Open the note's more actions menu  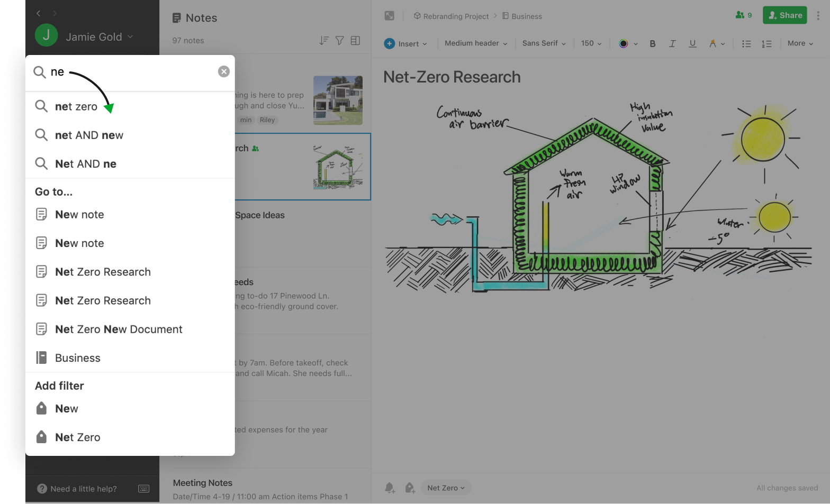(x=818, y=15)
